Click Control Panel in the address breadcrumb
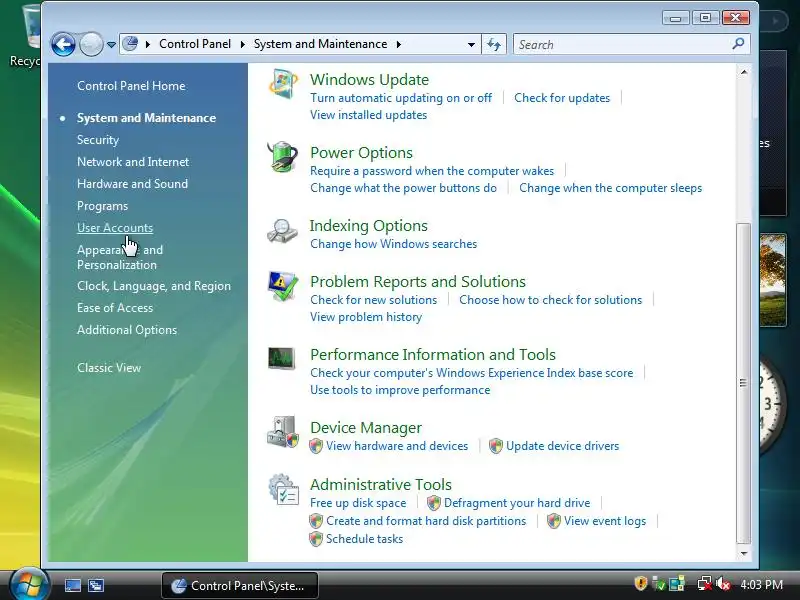This screenshot has height=600, width=800. pyautogui.click(x=195, y=44)
